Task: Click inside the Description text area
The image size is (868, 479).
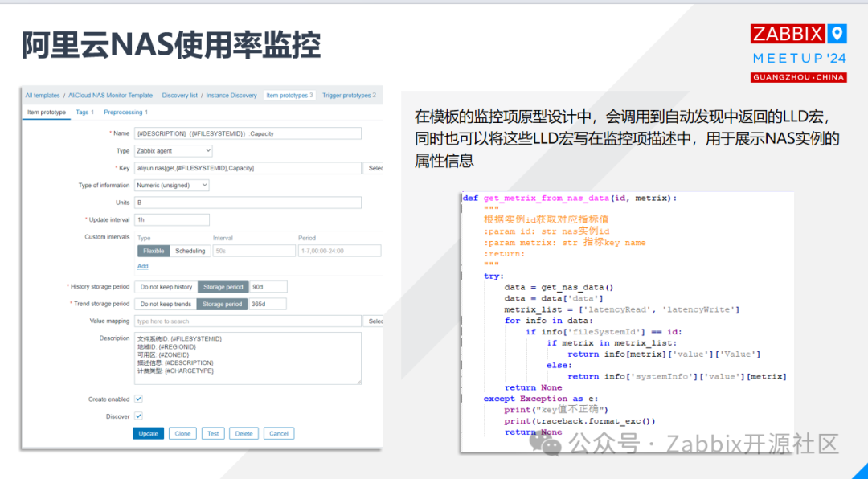Action: 248,358
